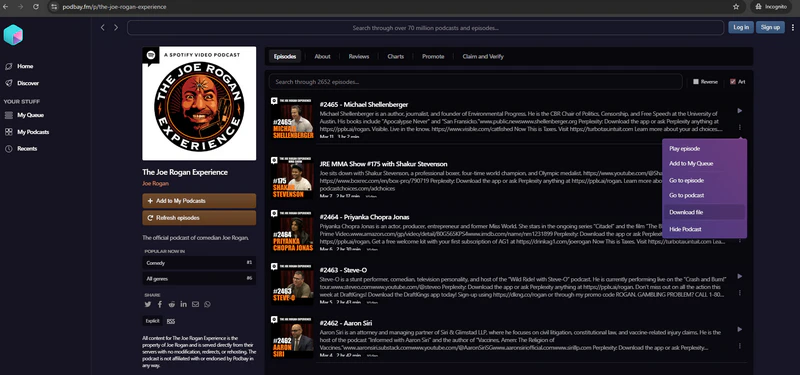Open the Joe Rogan author link
This screenshot has width=800, height=375.
tap(155, 184)
